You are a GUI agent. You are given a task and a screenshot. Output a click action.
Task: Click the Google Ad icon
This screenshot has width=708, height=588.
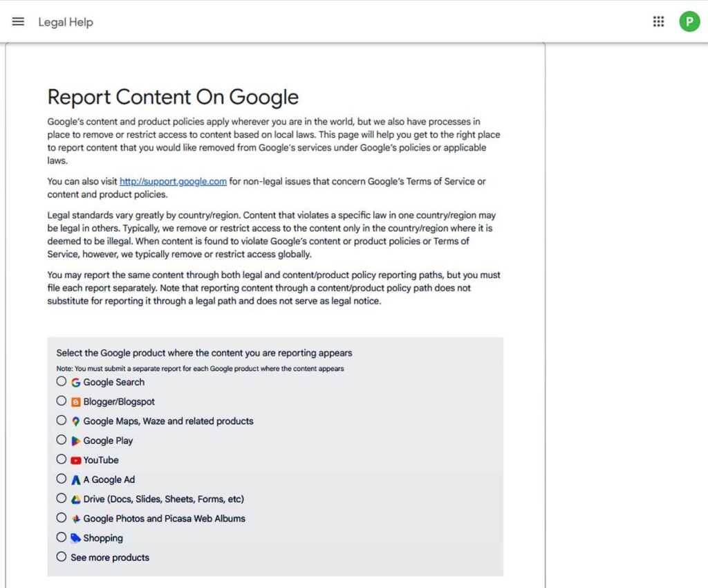tap(75, 479)
